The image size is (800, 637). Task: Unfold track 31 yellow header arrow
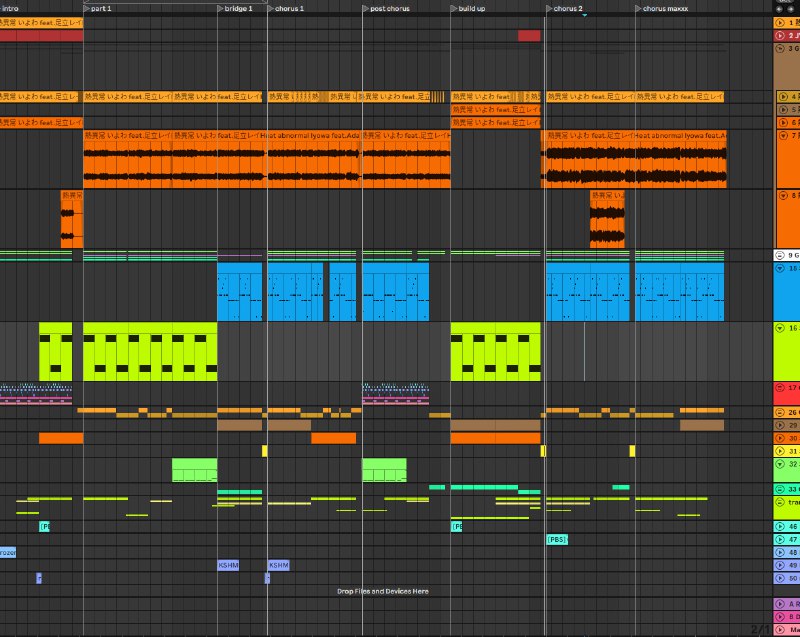(x=780, y=451)
